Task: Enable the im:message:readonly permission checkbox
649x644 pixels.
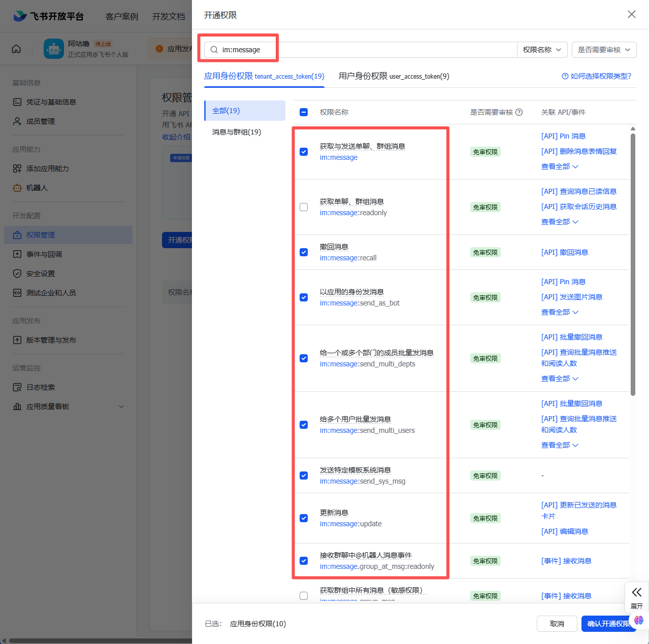Action: 304,207
